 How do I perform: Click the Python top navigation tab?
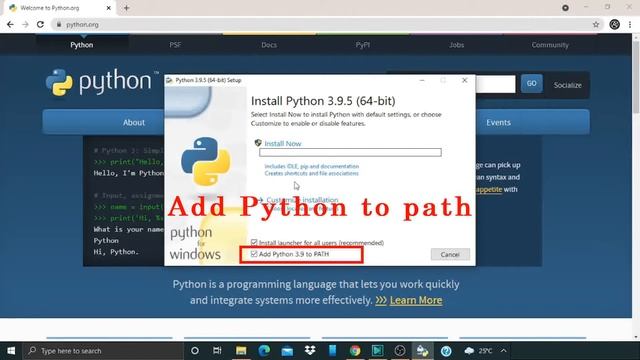pyautogui.click(x=82, y=45)
